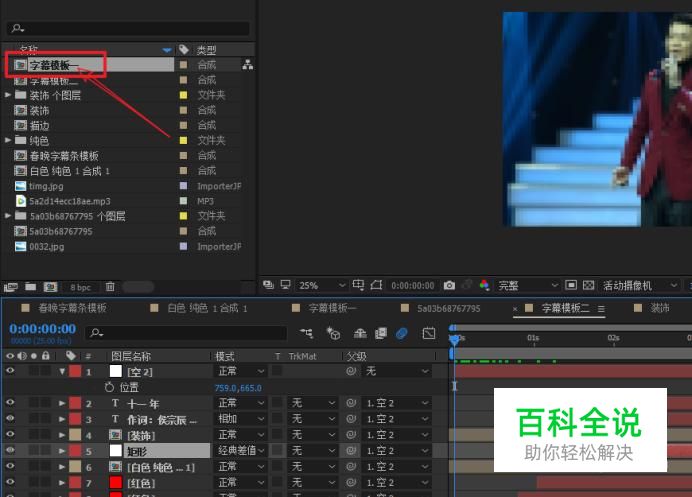Image resolution: width=692 pixels, height=497 pixels.
Task: Toggle mask and shape path visibility icon
Action: point(376,285)
